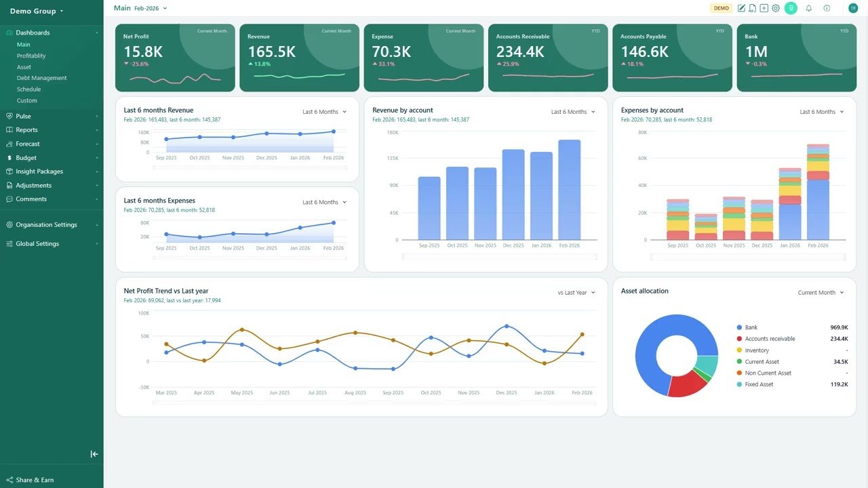The height and width of the screenshot is (488, 868).
Task: Collapse sidebar with the arrow icon
Action: coord(94,454)
